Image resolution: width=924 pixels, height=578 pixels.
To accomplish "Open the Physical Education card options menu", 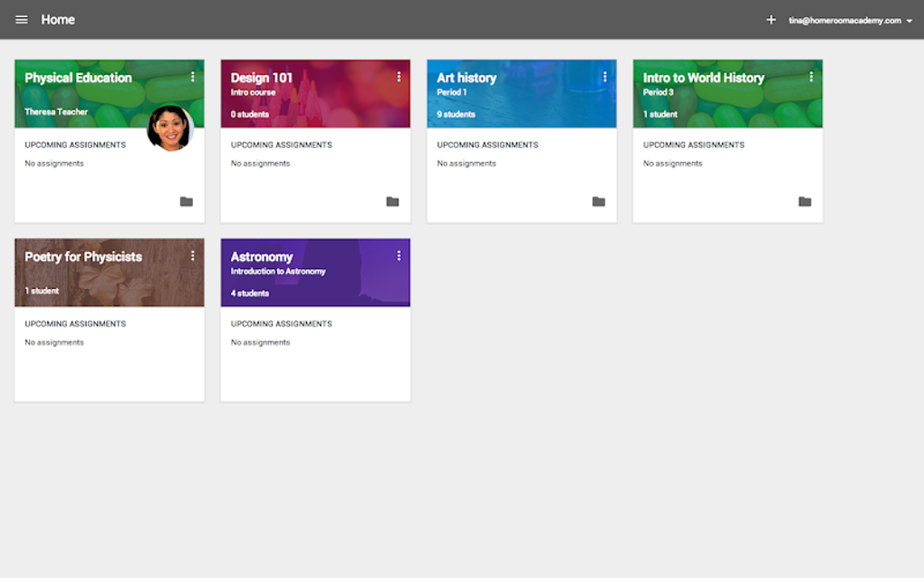I will point(193,76).
